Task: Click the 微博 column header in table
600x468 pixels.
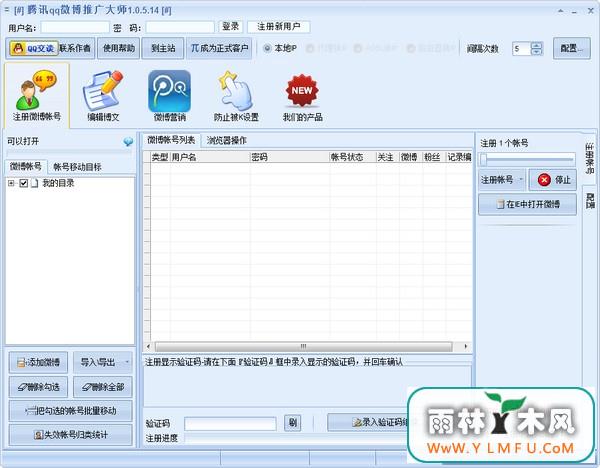Action: [411, 157]
